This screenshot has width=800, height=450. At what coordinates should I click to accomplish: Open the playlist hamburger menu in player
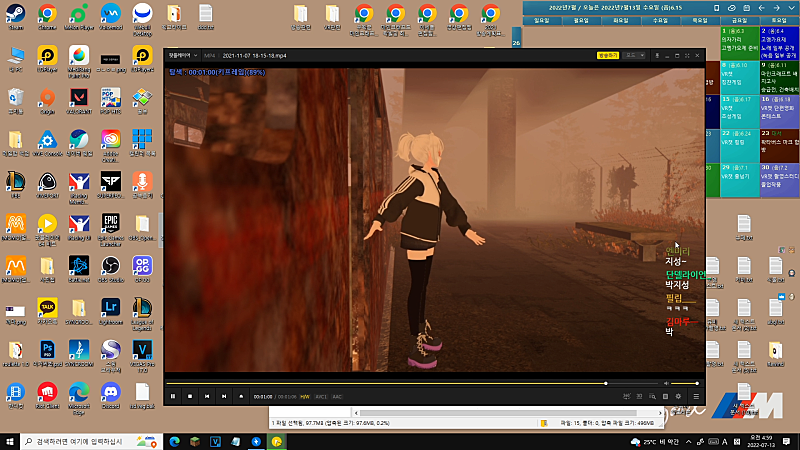pyautogui.click(x=696, y=396)
